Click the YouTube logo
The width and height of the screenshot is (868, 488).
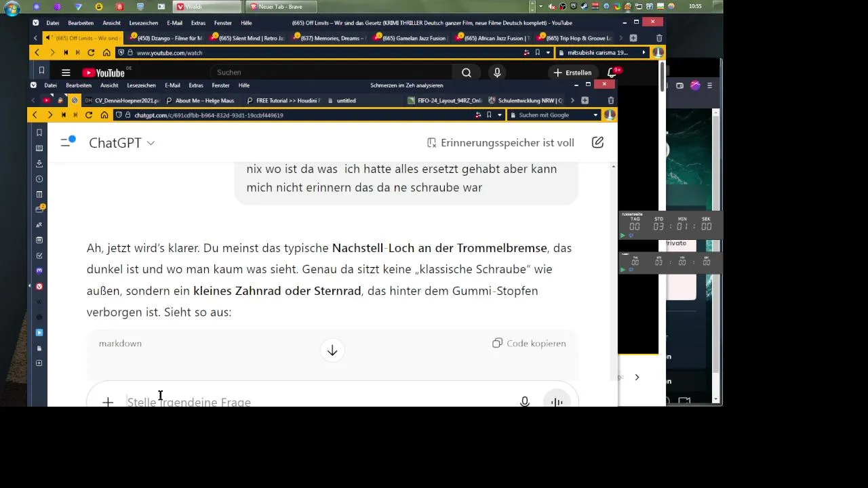coord(104,73)
